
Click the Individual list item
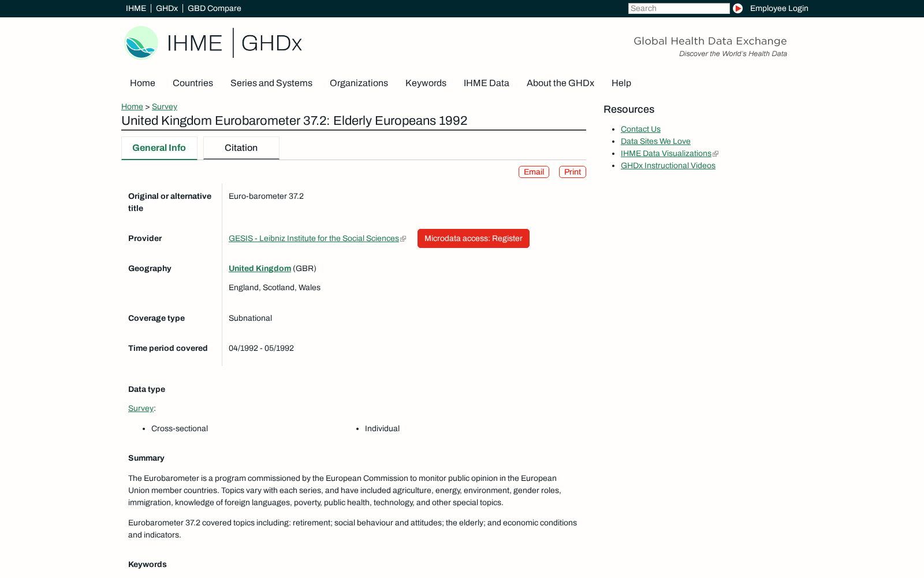click(x=382, y=428)
